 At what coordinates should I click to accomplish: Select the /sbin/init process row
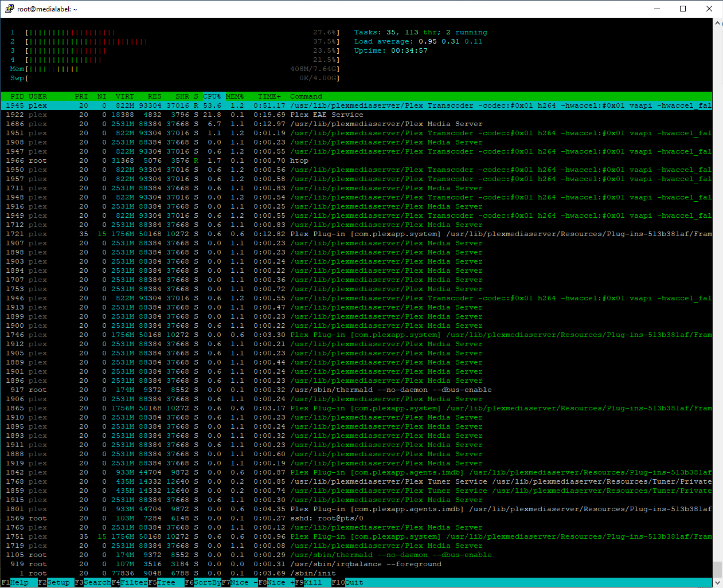click(357, 573)
